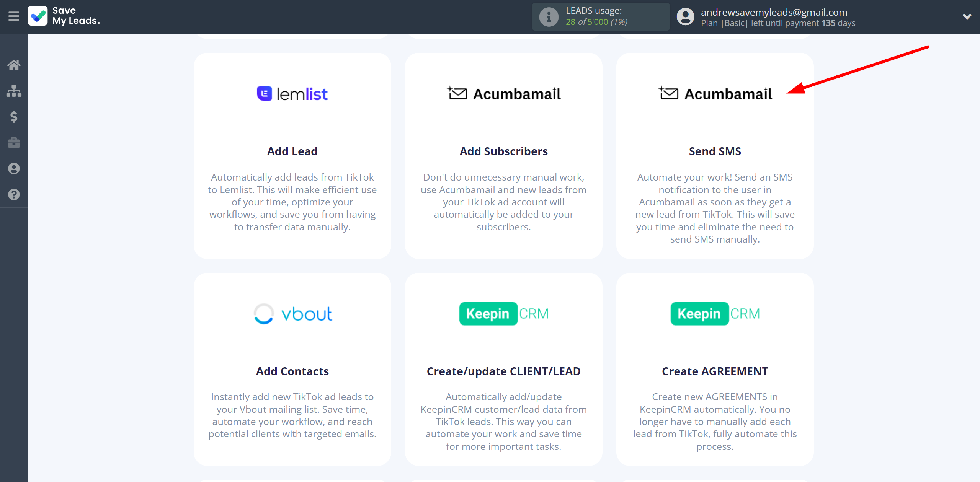Select the Send SMS heading

[x=715, y=151]
